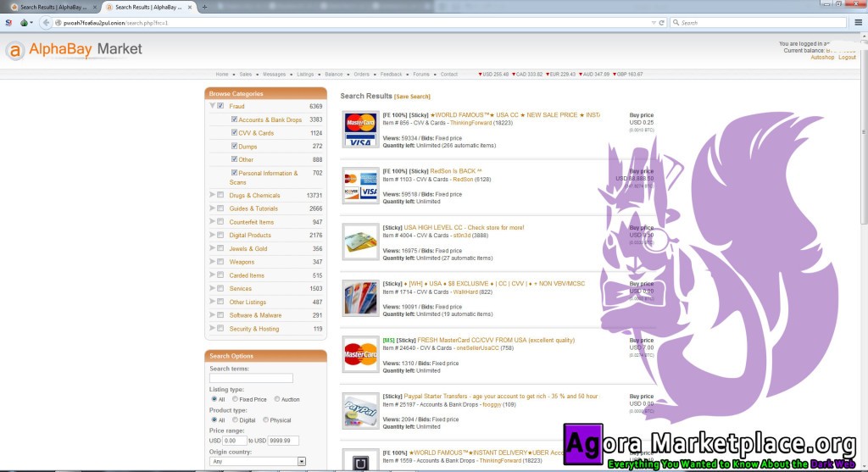Uncheck Personal Information & Scans checkbox

click(234, 173)
